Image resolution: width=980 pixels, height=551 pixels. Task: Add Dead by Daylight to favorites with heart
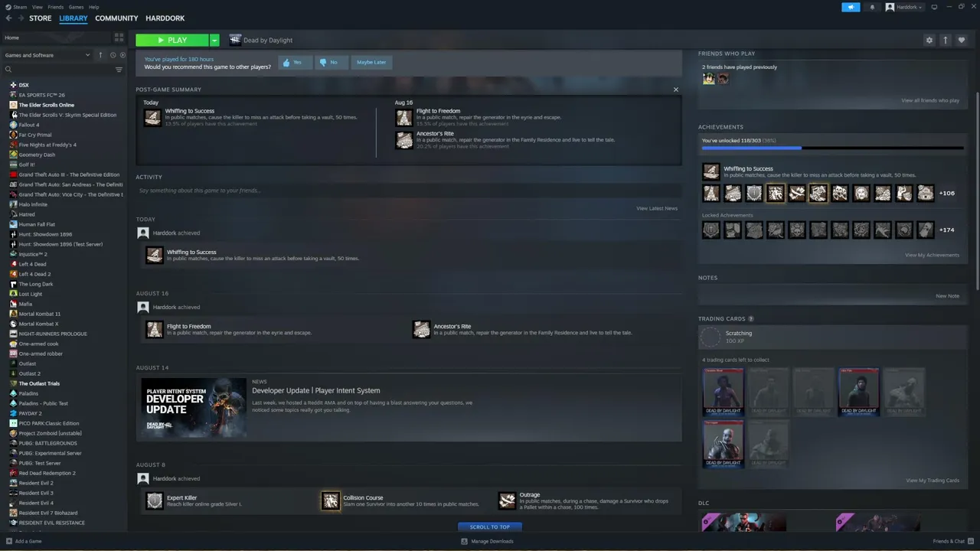pyautogui.click(x=962, y=40)
